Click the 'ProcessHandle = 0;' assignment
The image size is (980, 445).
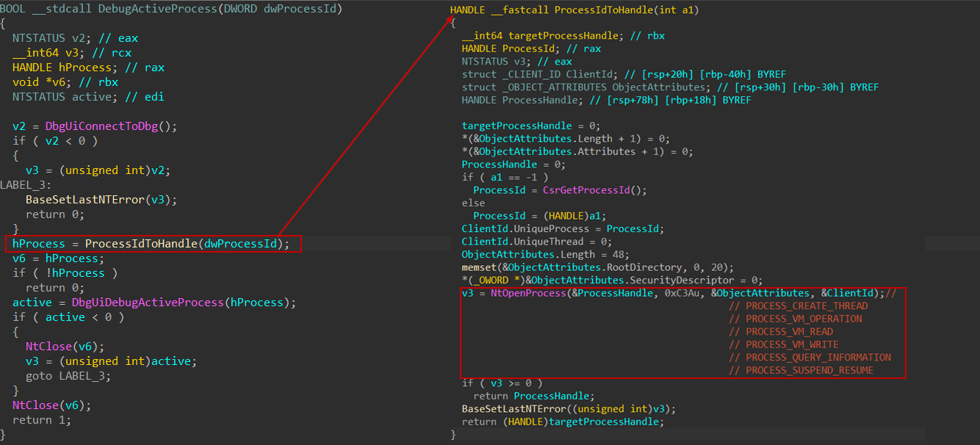click(513, 164)
